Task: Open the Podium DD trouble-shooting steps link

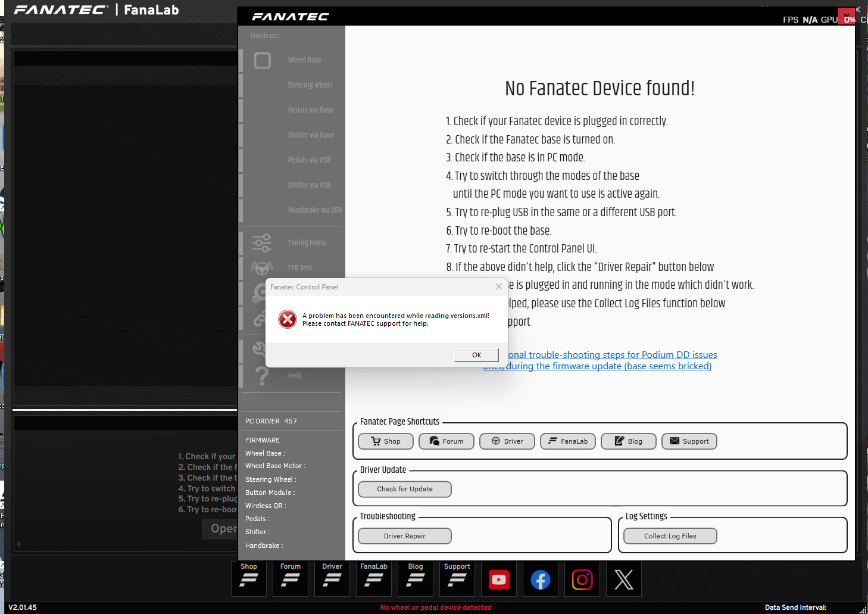Action: tap(612, 360)
